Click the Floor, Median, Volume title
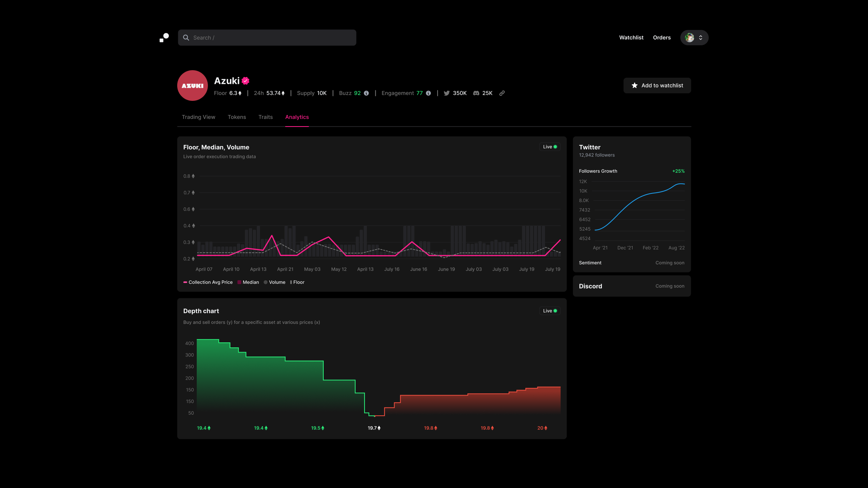The width and height of the screenshot is (868, 488). point(216,147)
